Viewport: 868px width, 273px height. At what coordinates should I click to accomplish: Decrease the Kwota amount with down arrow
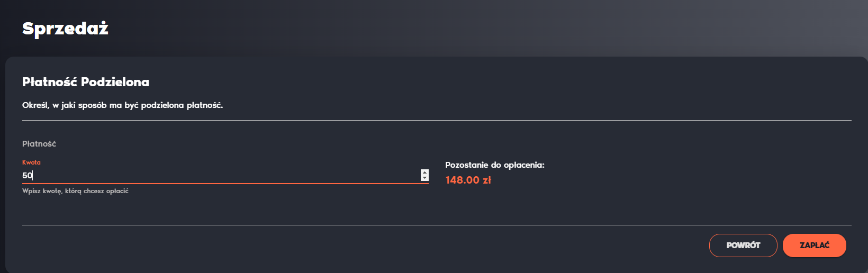click(424, 178)
